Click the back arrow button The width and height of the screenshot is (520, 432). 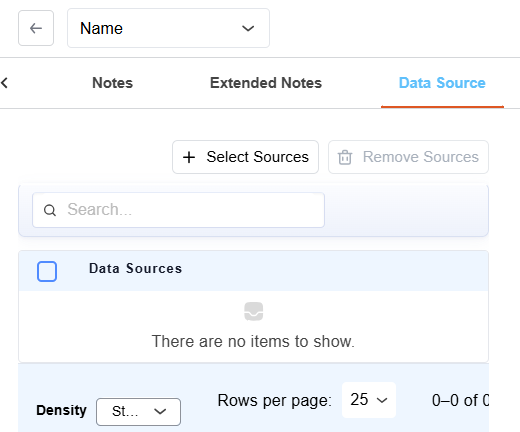[36, 28]
